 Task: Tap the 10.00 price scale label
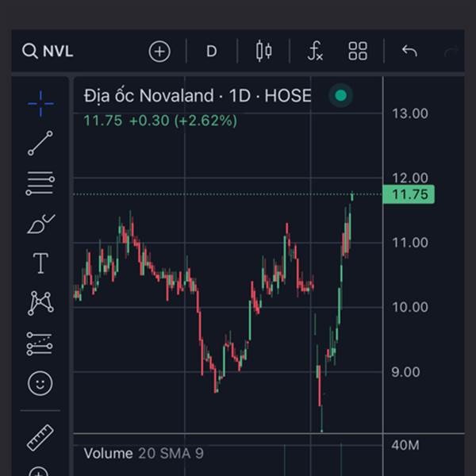point(410,307)
